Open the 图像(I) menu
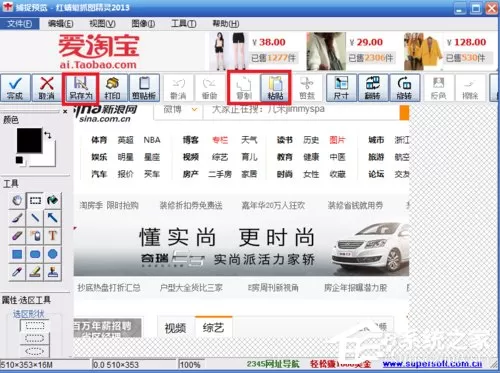 [143, 24]
